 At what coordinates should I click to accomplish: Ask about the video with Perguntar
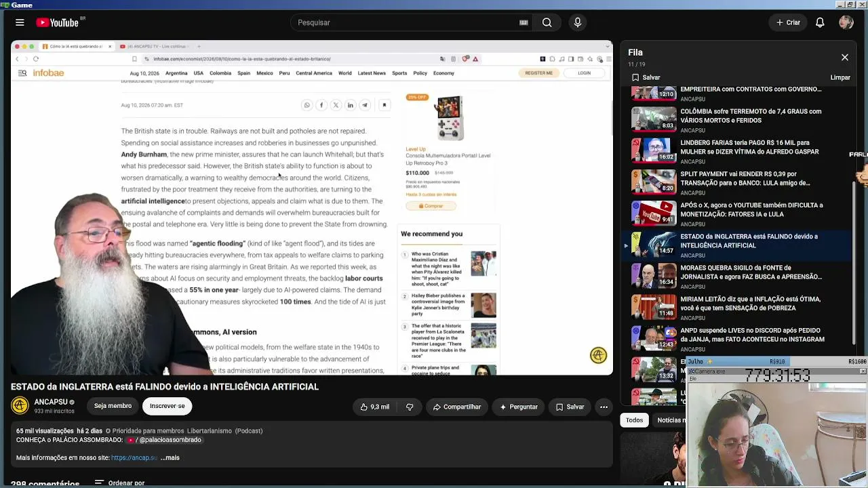[x=519, y=407]
